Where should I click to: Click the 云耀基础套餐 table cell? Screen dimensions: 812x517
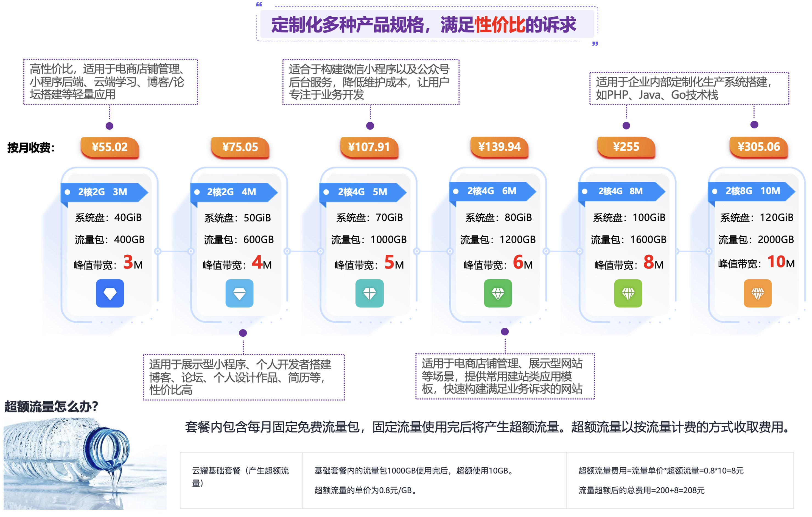point(242,481)
